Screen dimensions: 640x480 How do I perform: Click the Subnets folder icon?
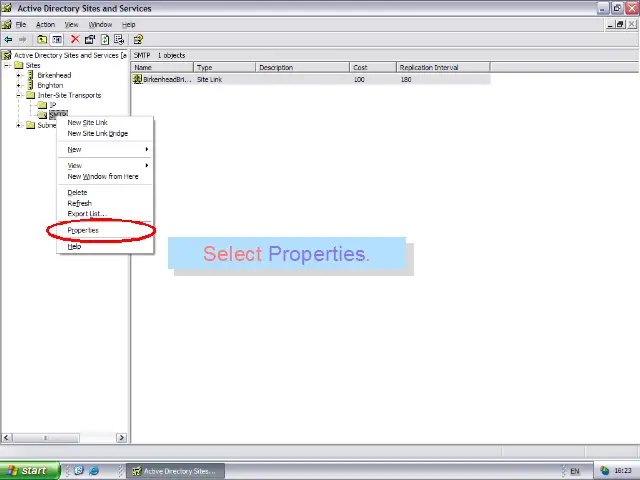(x=31, y=125)
